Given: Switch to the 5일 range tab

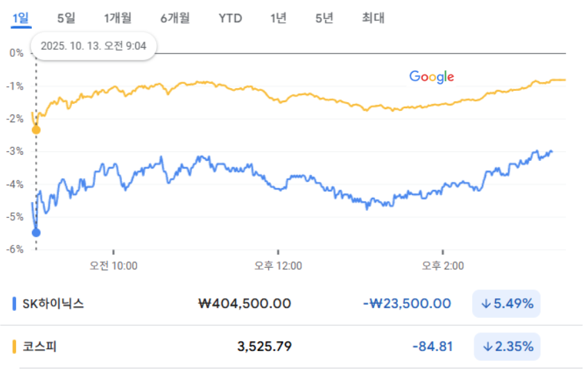Looking at the screenshot, I should pos(66,19).
